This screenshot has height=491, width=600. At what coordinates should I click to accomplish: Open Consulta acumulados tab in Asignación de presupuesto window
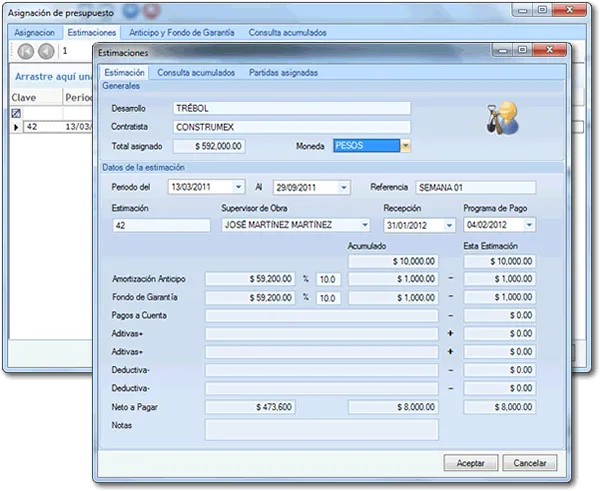(x=287, y=33)
